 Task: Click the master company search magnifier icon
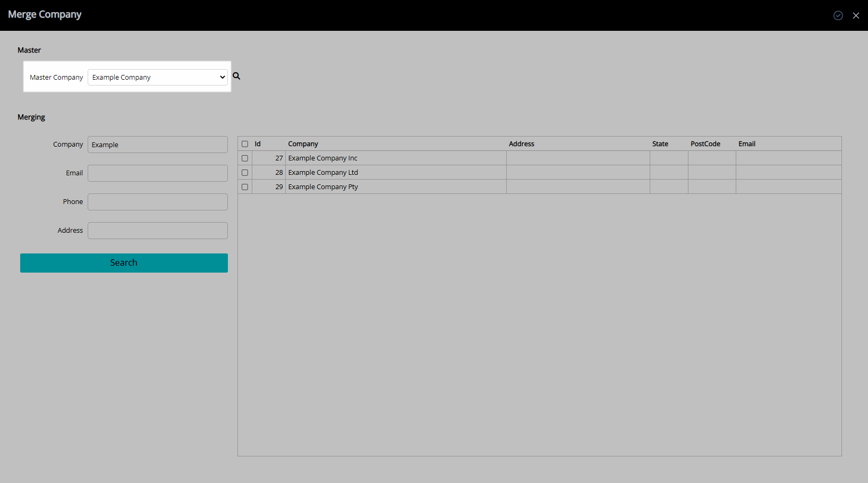click(x=236, y=76)
